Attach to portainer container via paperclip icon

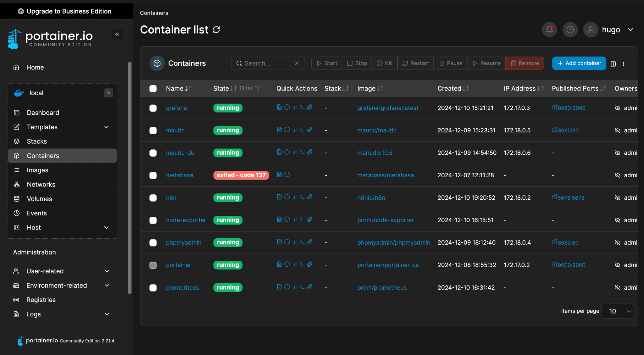[310, 264]
